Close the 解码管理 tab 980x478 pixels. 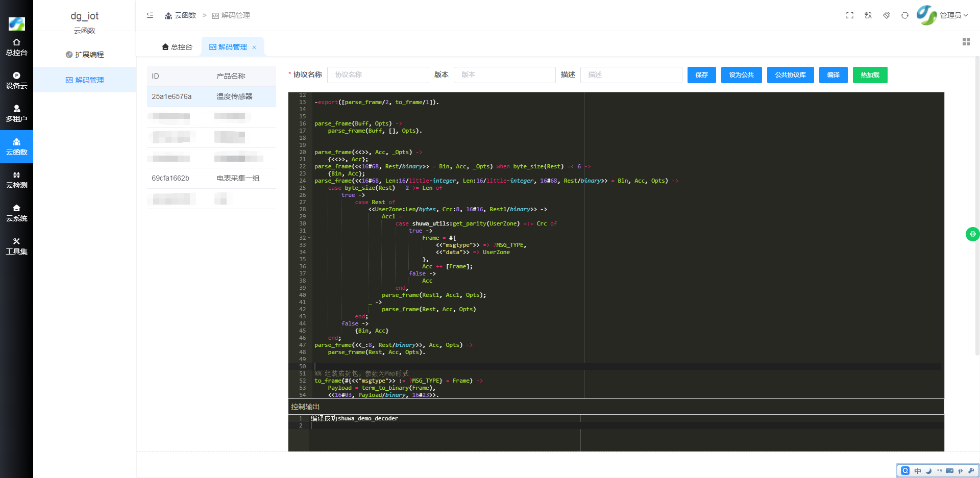[254, 47]
